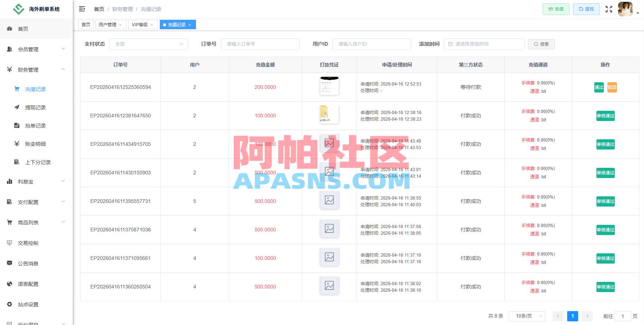Click the 站点设置 gear icon
Image resolution: width=644 pixels, height=325 pixels.
10,304
